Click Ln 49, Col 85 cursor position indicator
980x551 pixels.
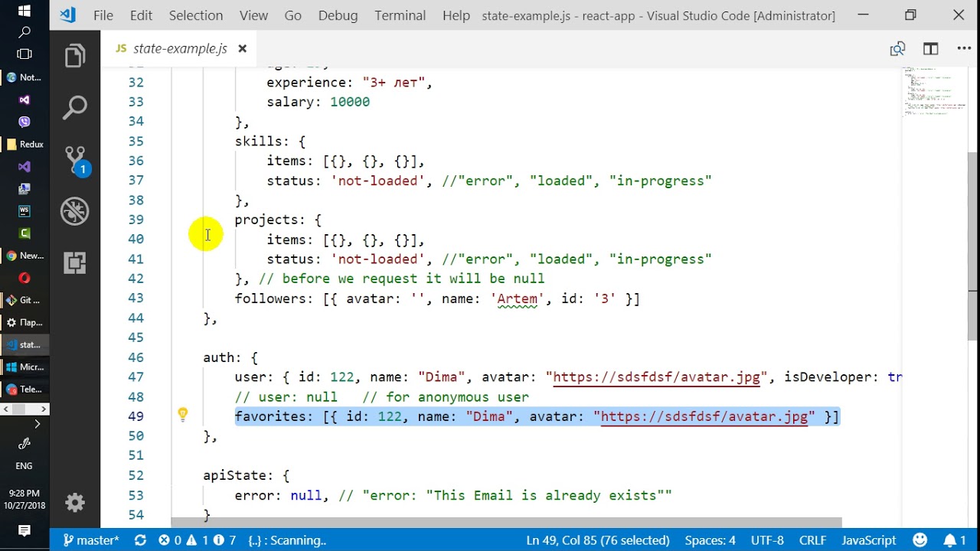(598, 540)
